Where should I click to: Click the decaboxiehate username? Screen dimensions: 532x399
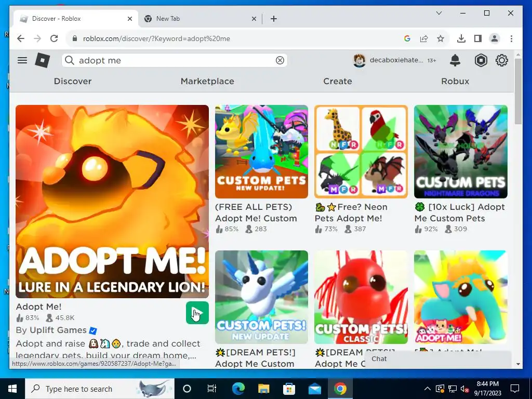click(396, 60)
